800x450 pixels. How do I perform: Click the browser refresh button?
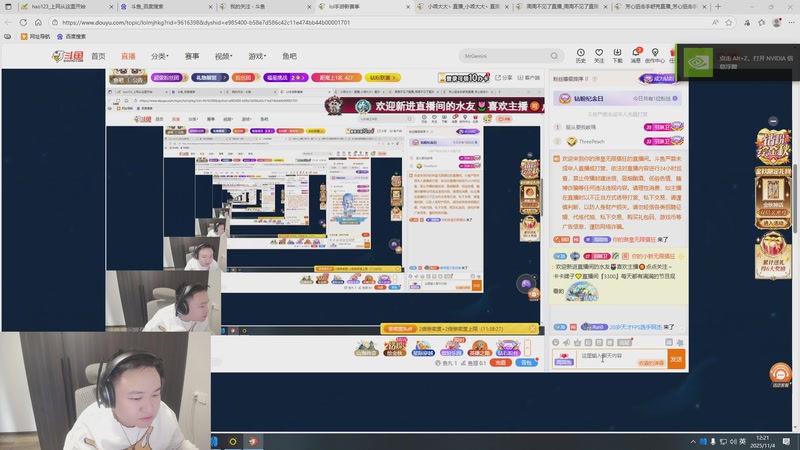click(23, 22)
